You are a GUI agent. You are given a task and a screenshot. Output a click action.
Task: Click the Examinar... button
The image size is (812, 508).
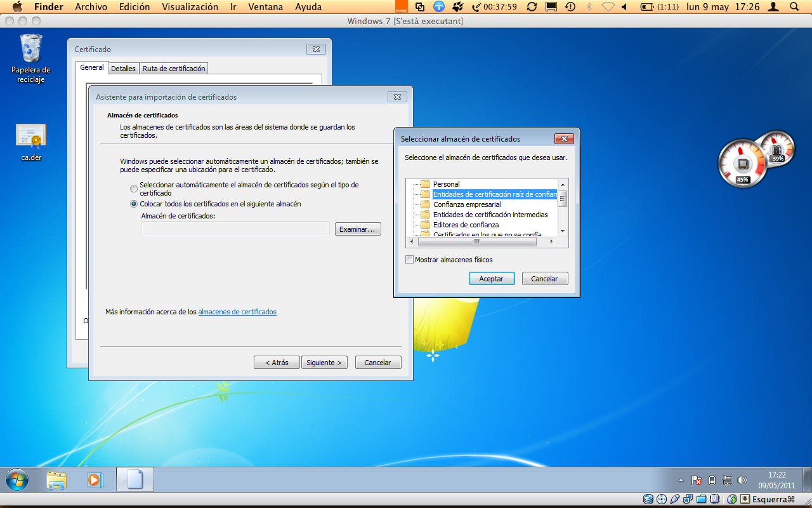[x=358, y=229]
